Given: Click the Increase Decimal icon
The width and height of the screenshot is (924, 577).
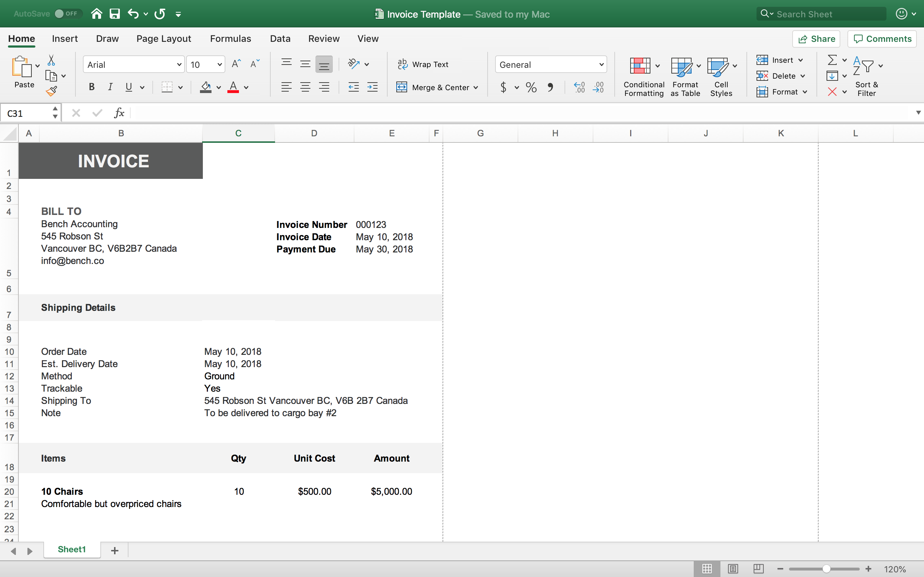Looking at the screenshot, I should [x=579, y=87].
